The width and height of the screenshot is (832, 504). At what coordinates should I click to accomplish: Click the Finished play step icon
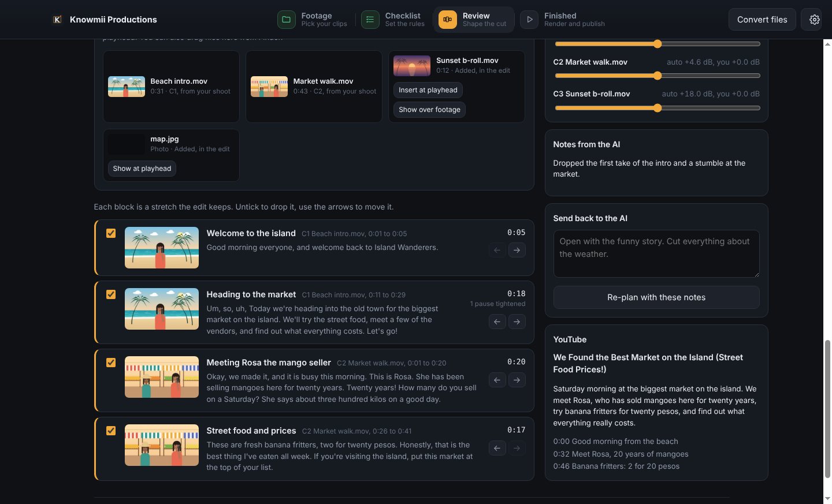click(x=529, y=20)
